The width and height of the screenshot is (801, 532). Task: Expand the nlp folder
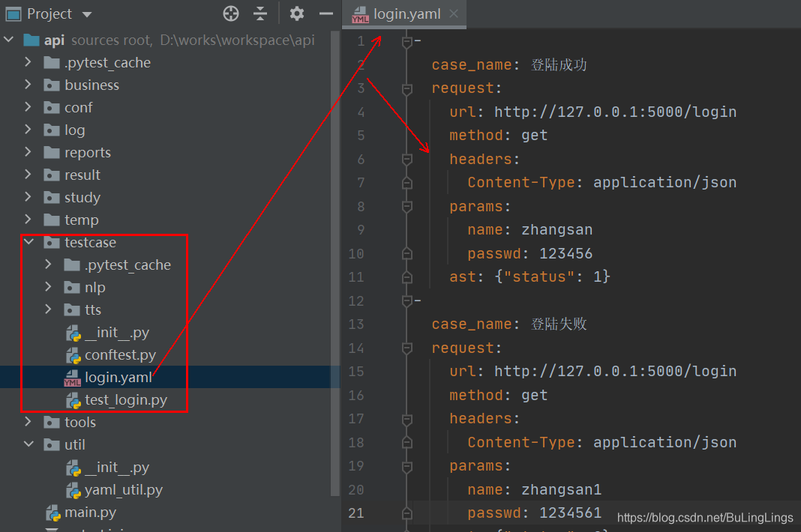click(x=49, y=287)
